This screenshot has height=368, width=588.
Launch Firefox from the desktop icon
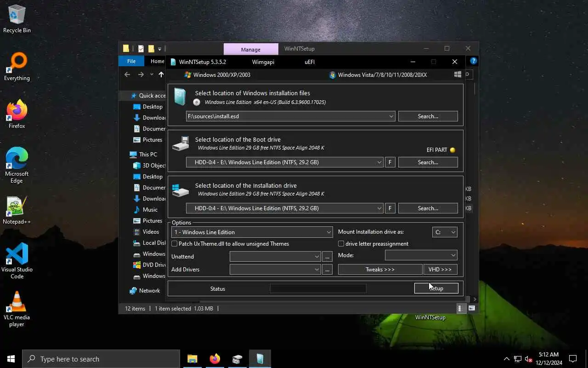pos(17,115)
